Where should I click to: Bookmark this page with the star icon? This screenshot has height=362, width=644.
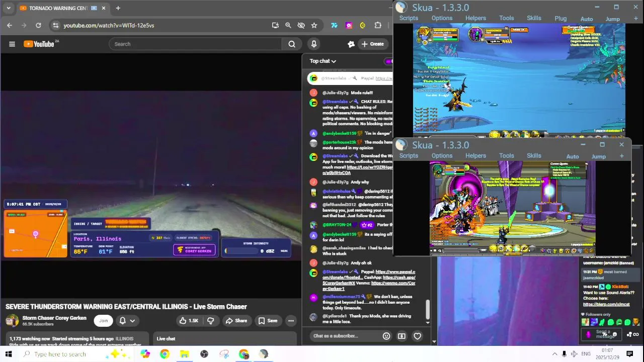(314, 25)
